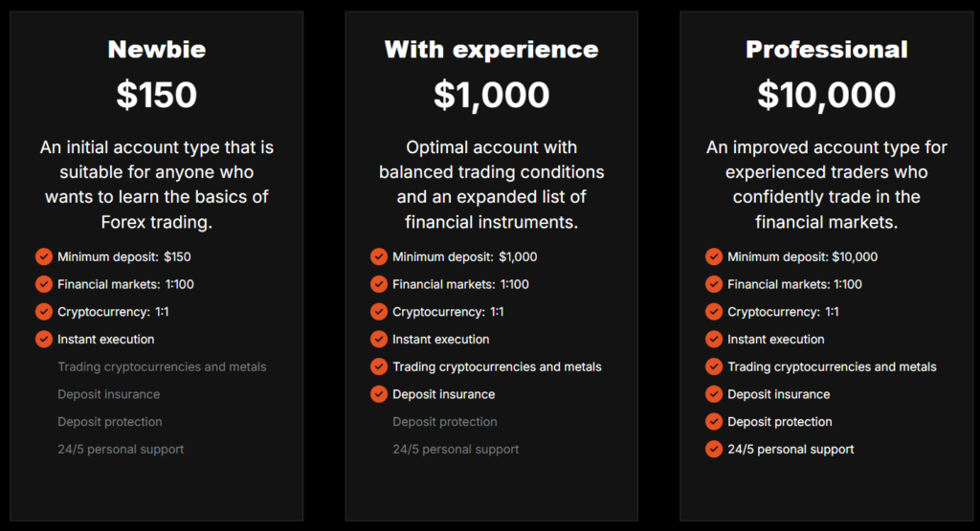The width and height of the screenshot is (980, 531).
Task: Click disabled Deposit protection in With experience
Action: 444,422
